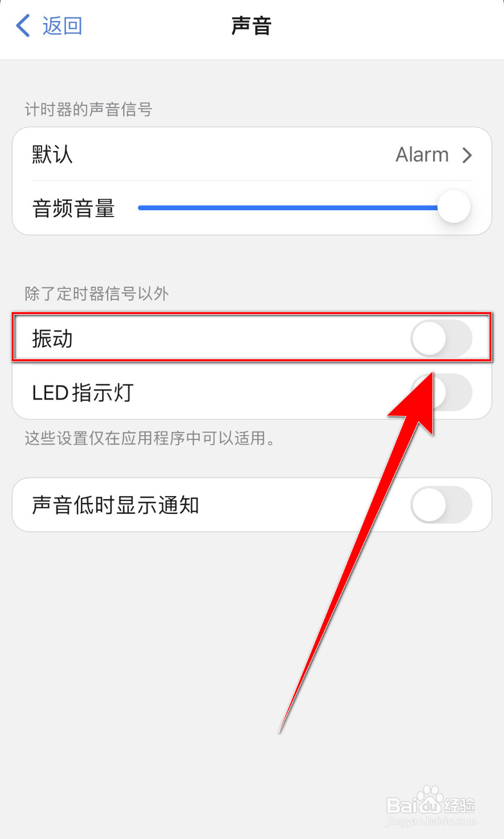This screenshot has width=504, height=839.
Task: Click the 声音低时显示通知 label
Action: [x=115, y=505]
